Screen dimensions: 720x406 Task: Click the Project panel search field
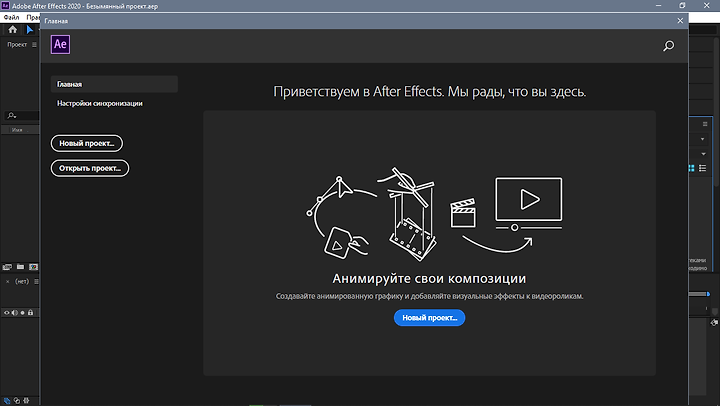22,115
